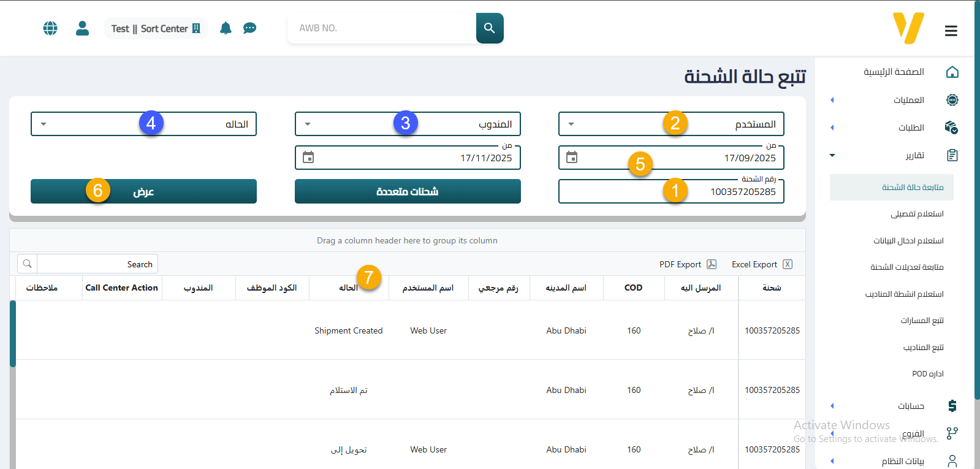The height and width of the screenshot is (469, 980).
Task: Click Test || Sort Center branch button
Action: (156, 28)
